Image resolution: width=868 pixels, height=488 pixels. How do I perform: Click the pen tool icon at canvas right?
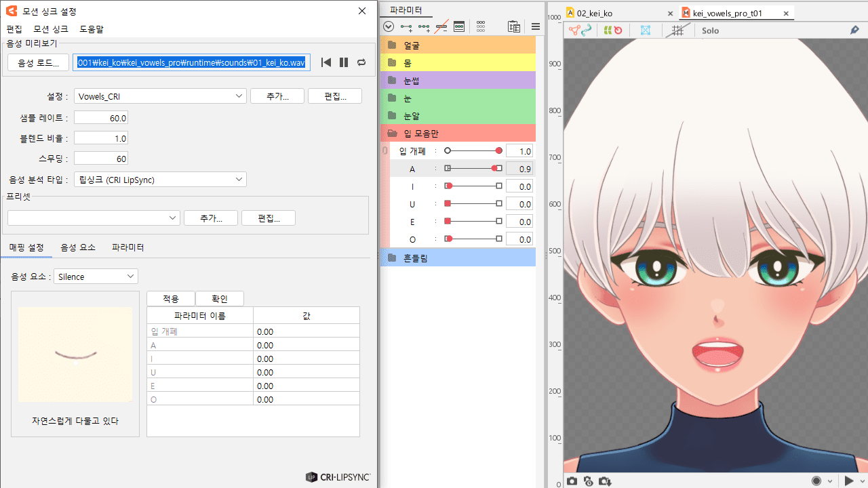[855, 30]
